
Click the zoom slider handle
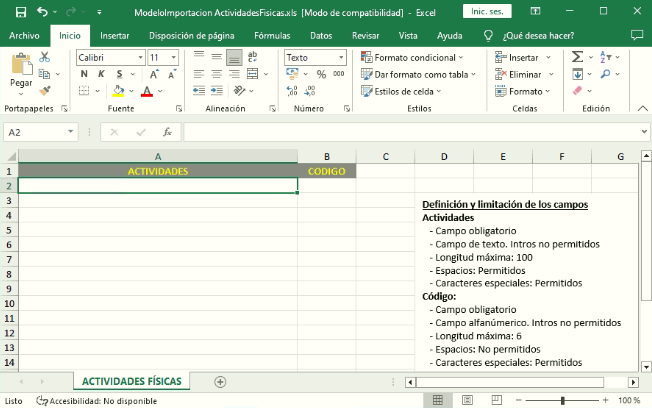point(563,400)
